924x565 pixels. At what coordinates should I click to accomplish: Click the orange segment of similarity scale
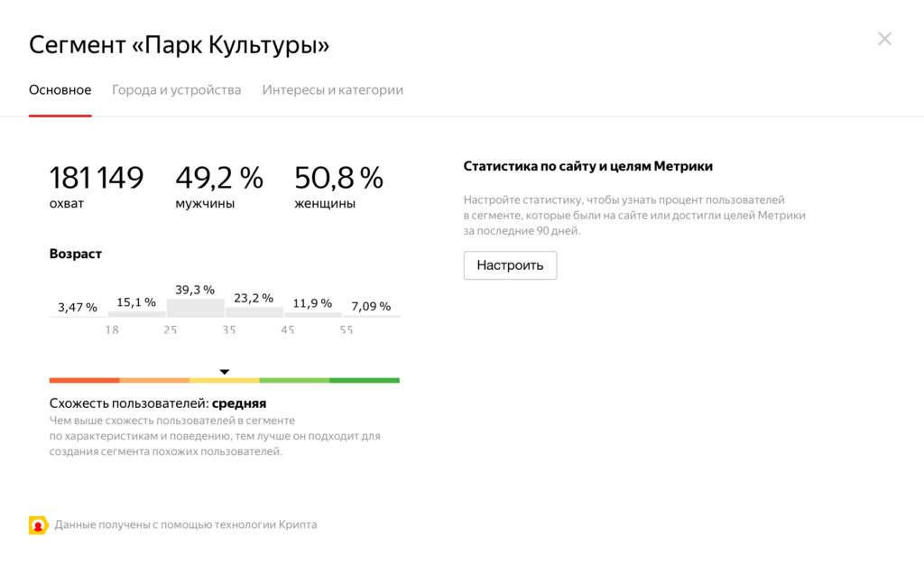[154, 380]
